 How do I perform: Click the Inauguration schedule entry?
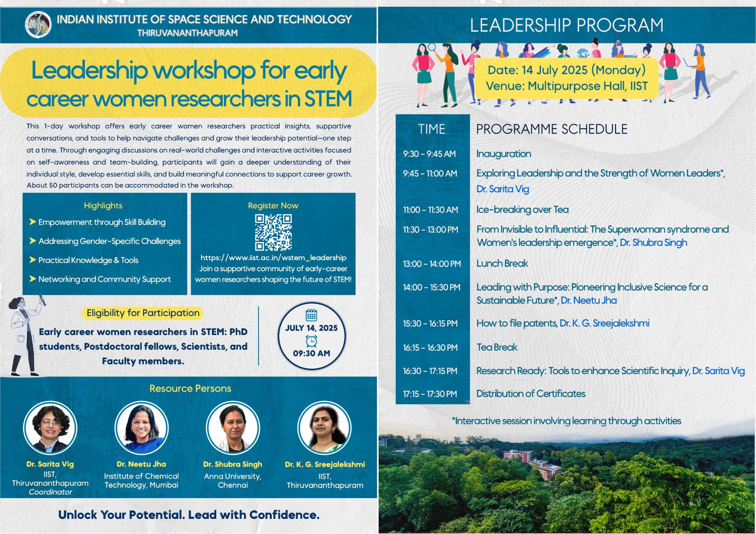click(x=503, y=154)
